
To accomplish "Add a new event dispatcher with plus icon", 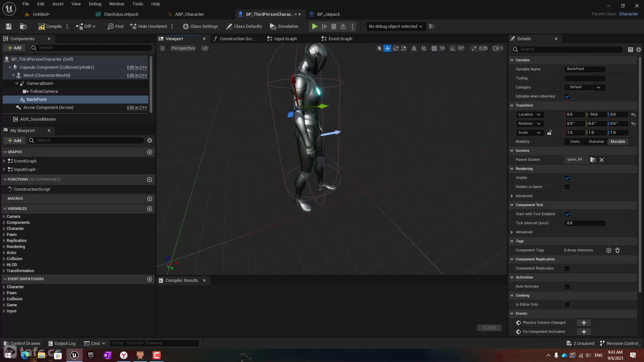I will click(150, 279).
